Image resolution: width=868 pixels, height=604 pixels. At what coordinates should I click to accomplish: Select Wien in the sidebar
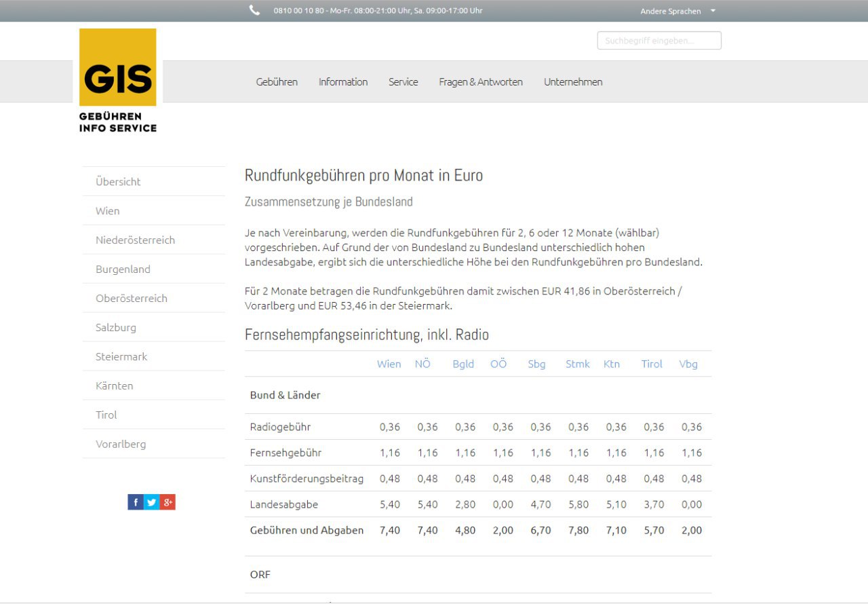click(154, 210)
